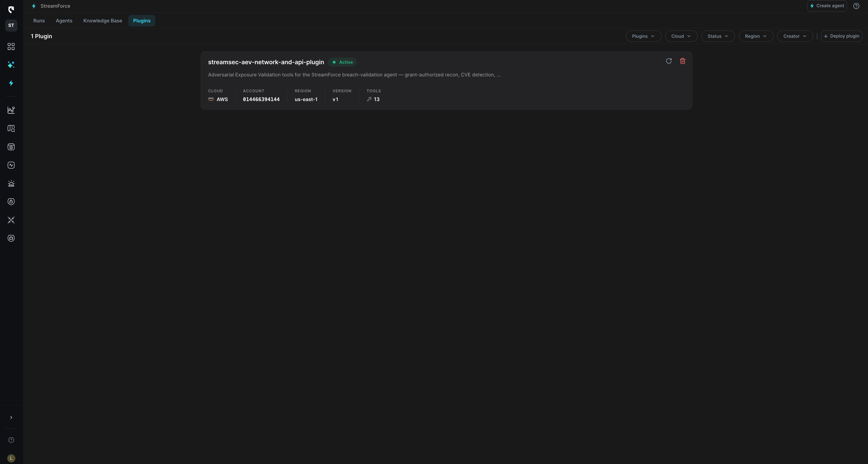
Task: Open the streamsec-aev-network-and-api-plugin title
Action: point(266,62)
